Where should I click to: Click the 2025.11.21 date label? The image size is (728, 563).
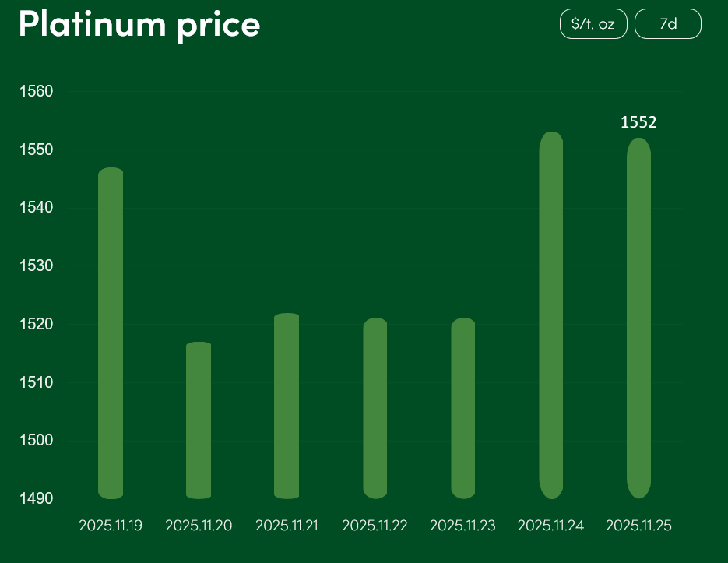(287, 526)
